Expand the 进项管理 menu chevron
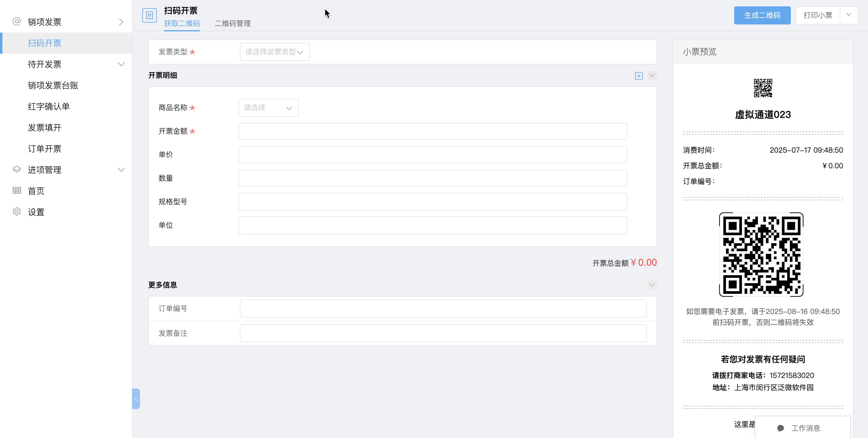Screen dimensions: 868x438 [121, 170]
